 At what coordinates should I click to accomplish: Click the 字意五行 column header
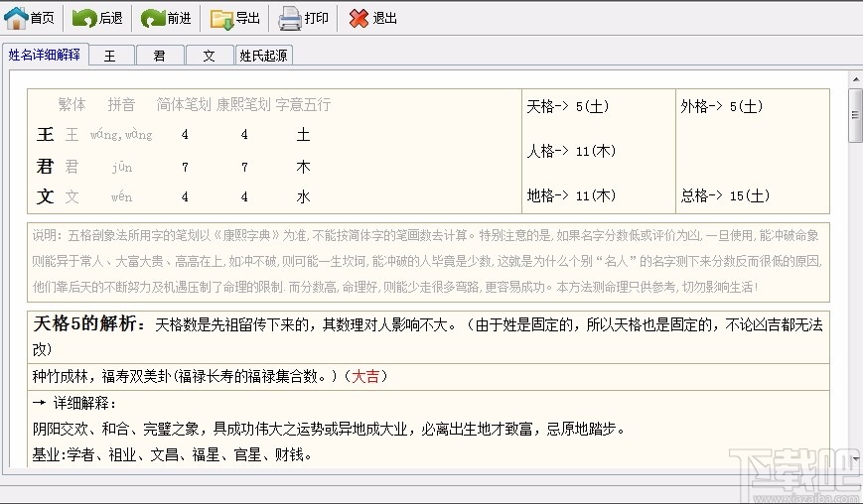(x=303, y=104)
